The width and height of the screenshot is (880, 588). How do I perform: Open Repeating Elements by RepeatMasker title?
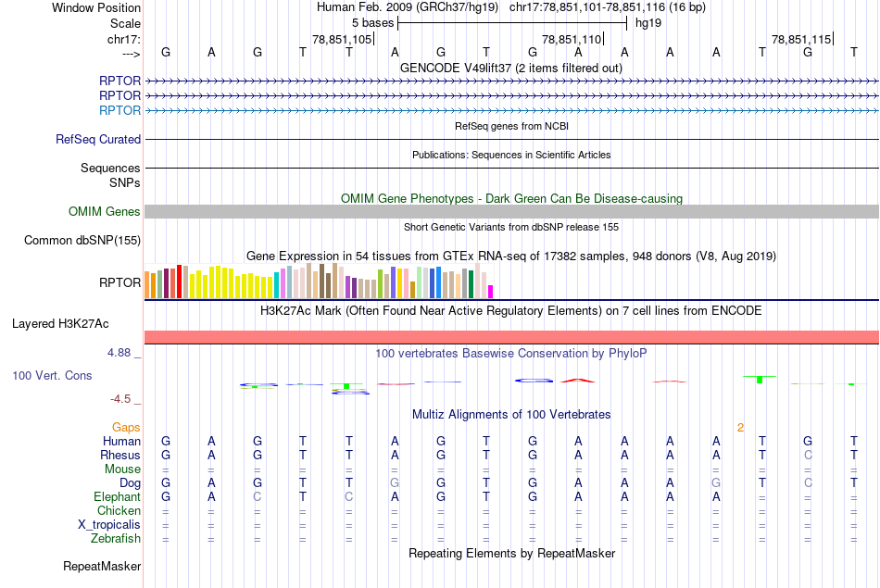(x=511, y=553)
